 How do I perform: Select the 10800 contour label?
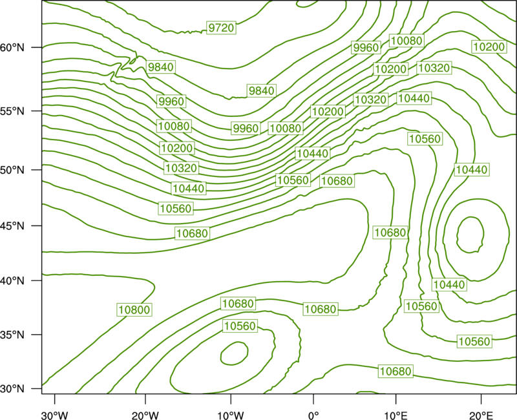pyautogui.click(x=134, y=310)
